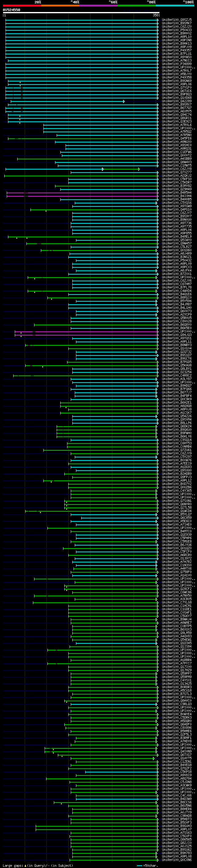Click the orange ~40% identity legend segment
197x868 pixels.
point(60,6)
